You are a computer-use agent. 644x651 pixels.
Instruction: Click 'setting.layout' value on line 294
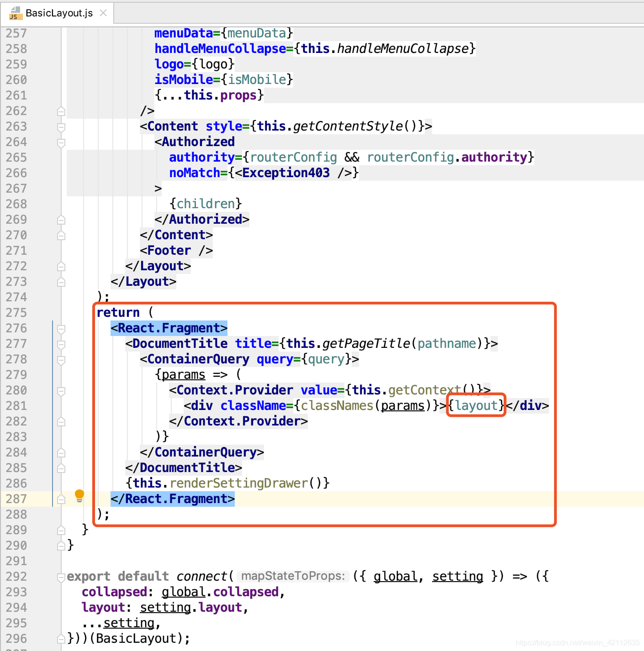(x=191, y=608)
